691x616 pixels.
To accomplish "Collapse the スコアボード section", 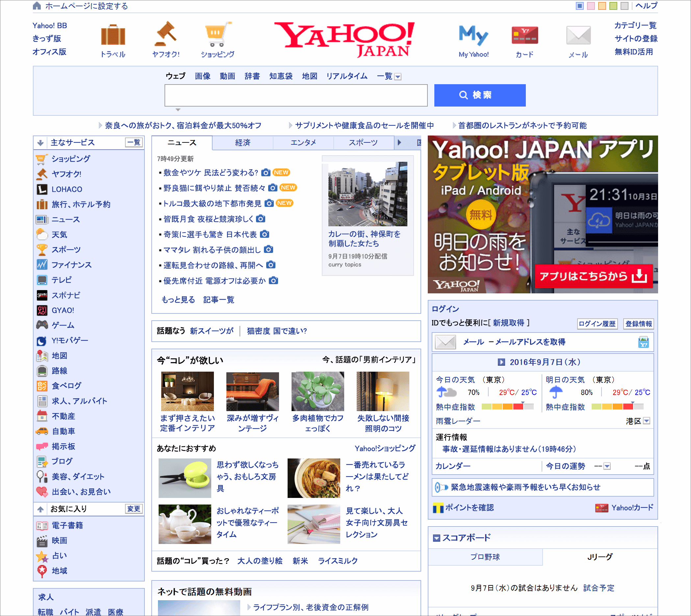I will pyautogui.click(x=436, y=538).
